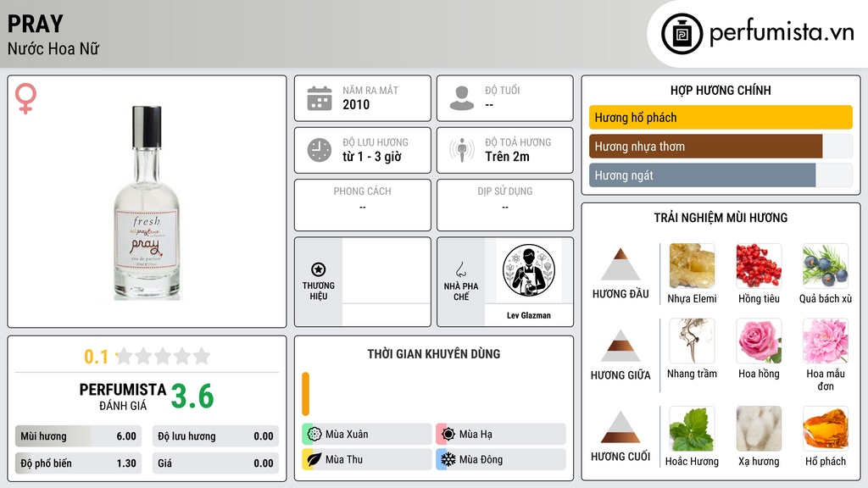868x488 pixels.
Task: Click the Hương giữa pyramid icon
Action: click(620, 346)
